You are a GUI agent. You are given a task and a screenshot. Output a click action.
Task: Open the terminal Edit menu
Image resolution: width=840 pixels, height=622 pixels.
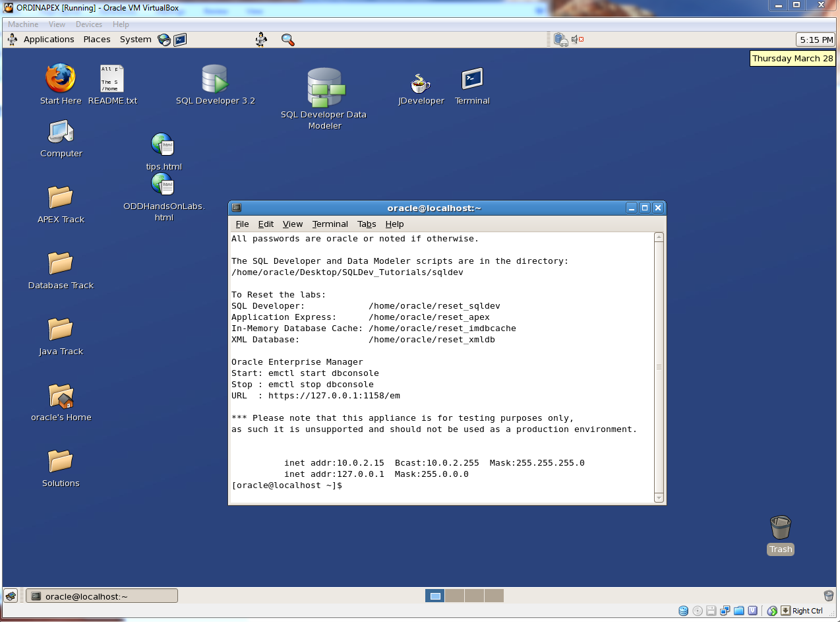tap(266, 224)
